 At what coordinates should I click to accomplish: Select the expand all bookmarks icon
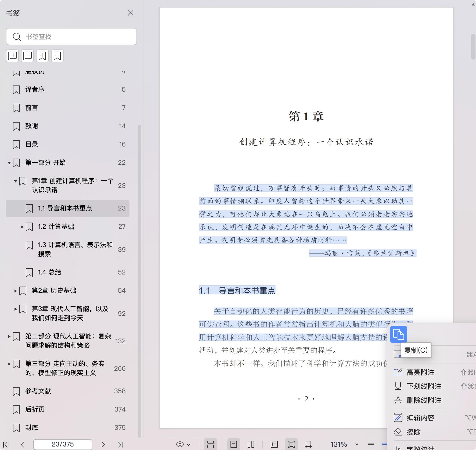pyautogui.click(x=12, y=56)
